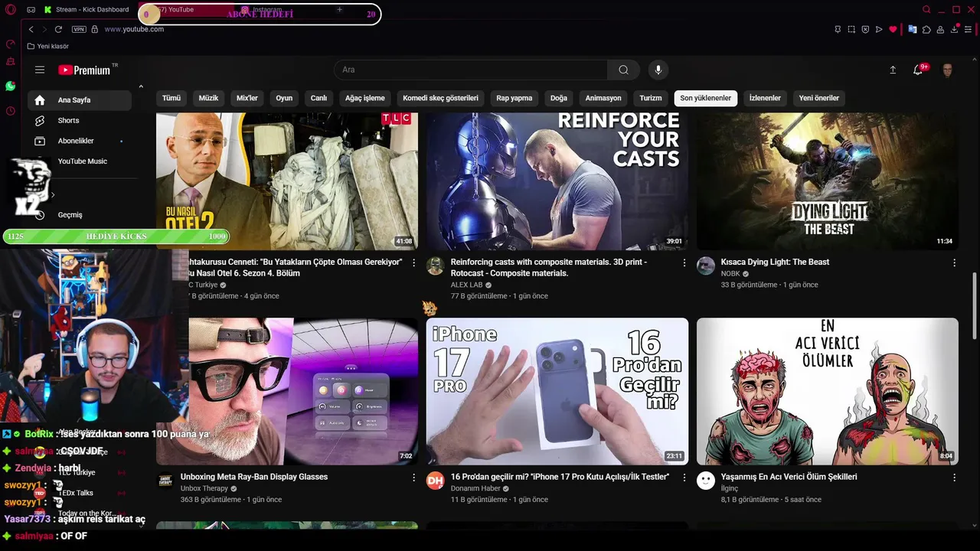Start voice search with the microphone icon
980x551 pixels.
click(658, 70)
